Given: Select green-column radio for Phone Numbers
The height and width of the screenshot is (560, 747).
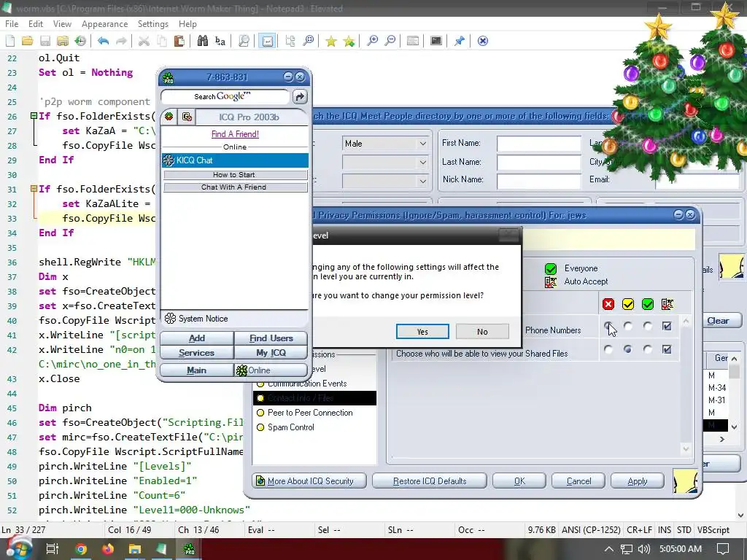Looking at the screenshot, I should [x=648, y=326].
